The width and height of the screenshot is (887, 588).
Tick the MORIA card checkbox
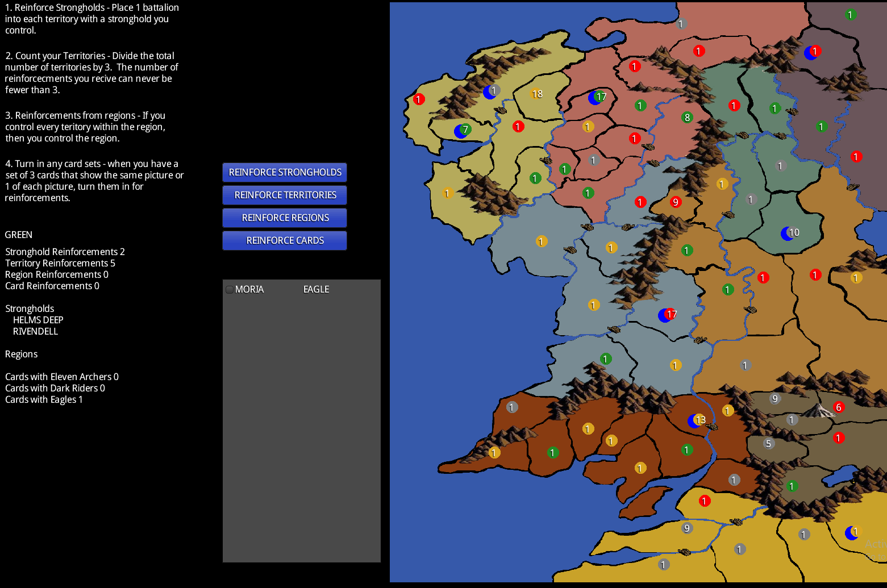click(x=230, y=289)
